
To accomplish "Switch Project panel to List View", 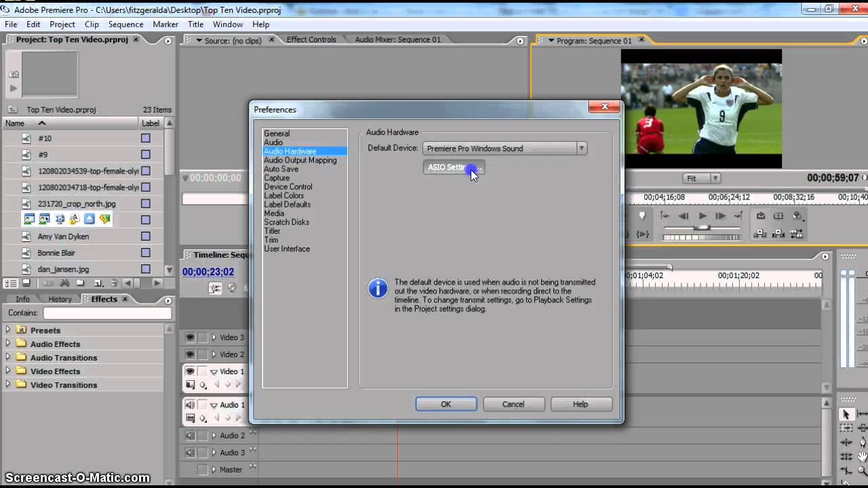I will click(10, 283).
